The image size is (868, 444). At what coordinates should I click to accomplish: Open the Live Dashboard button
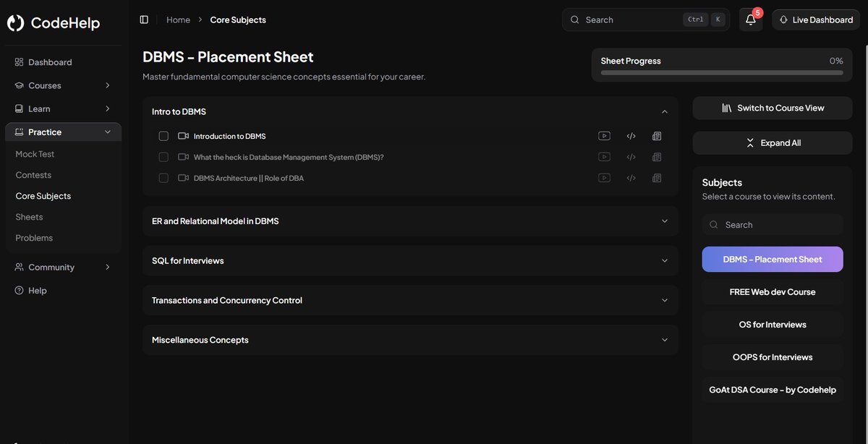(816, 20)
